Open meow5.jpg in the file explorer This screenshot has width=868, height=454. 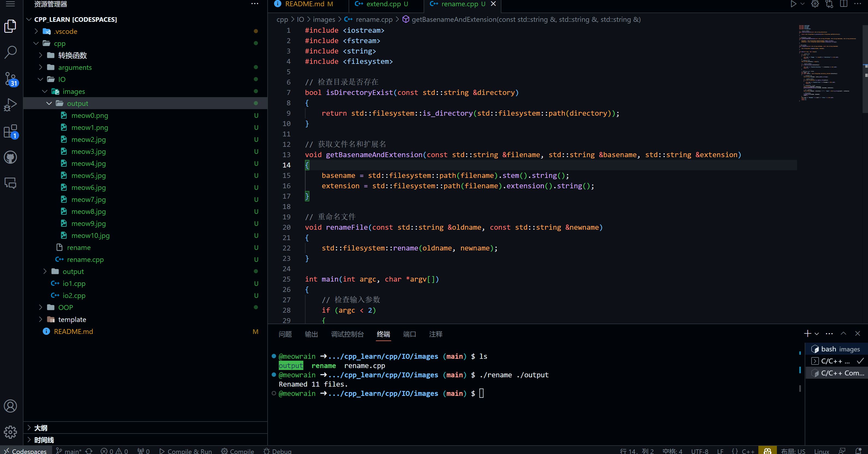click(88, 176)
